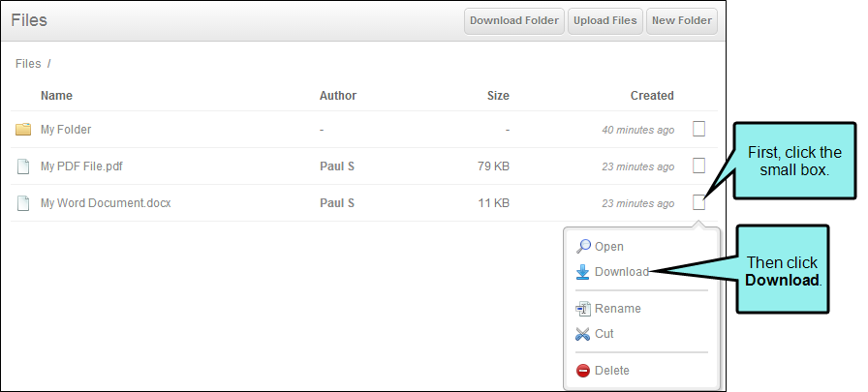Click 23 minutes ago in Word document row
The width and height of the screenshot is (868, 392).
pos(638,203)
